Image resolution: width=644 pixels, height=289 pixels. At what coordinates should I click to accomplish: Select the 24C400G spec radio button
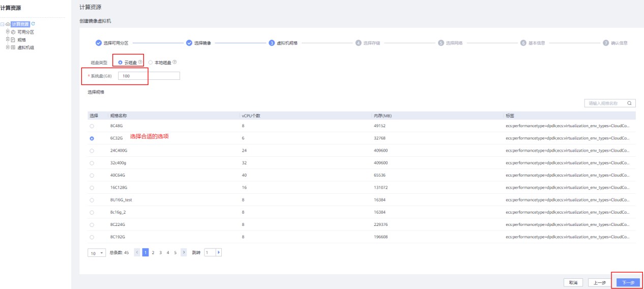coord(92,151)
